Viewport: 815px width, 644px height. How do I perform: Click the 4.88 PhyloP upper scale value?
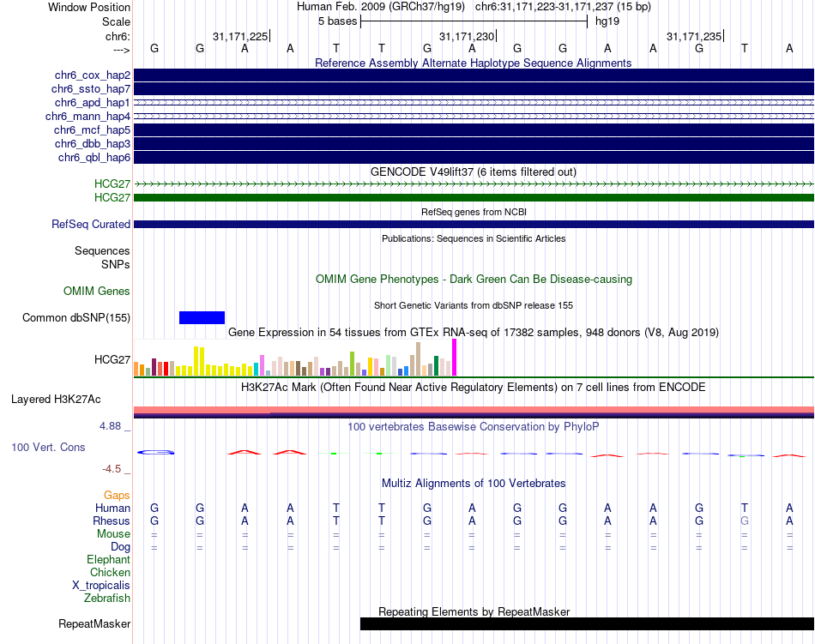(110, 426)
